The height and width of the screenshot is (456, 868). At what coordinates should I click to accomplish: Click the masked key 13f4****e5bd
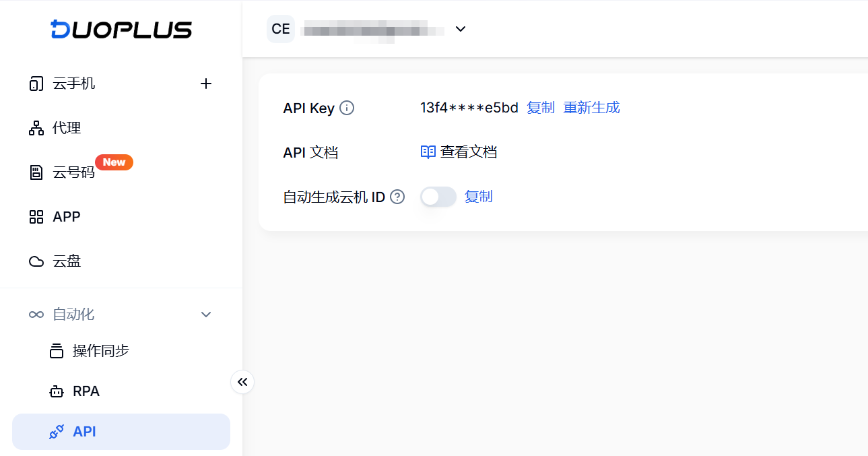pyautogui.click(x=469, y=108)
